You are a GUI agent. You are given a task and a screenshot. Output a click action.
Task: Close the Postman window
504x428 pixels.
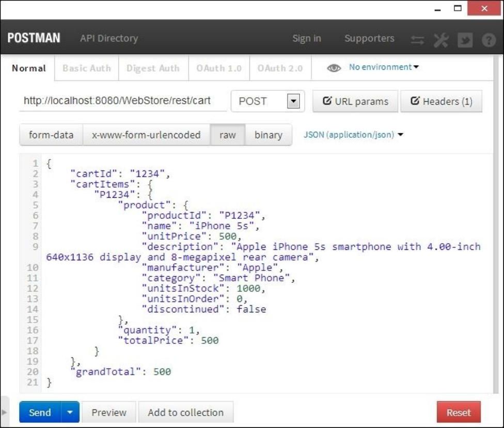pos(484,8)
